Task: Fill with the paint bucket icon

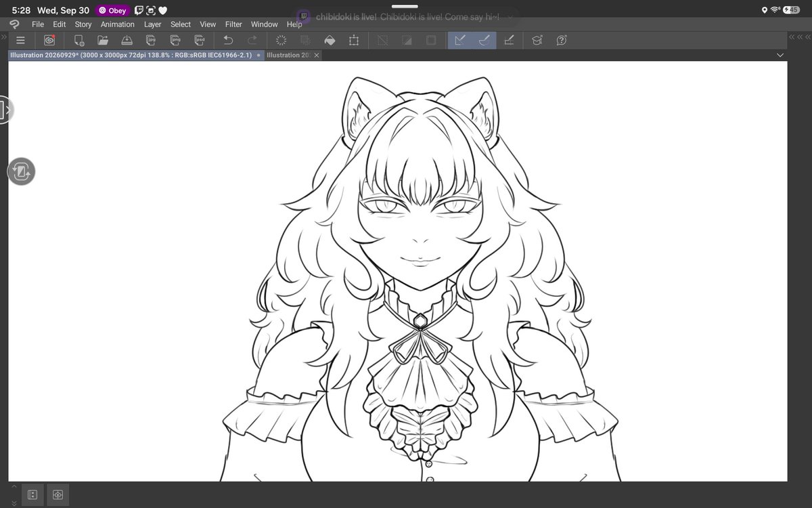Action: (x=329, y=40)
